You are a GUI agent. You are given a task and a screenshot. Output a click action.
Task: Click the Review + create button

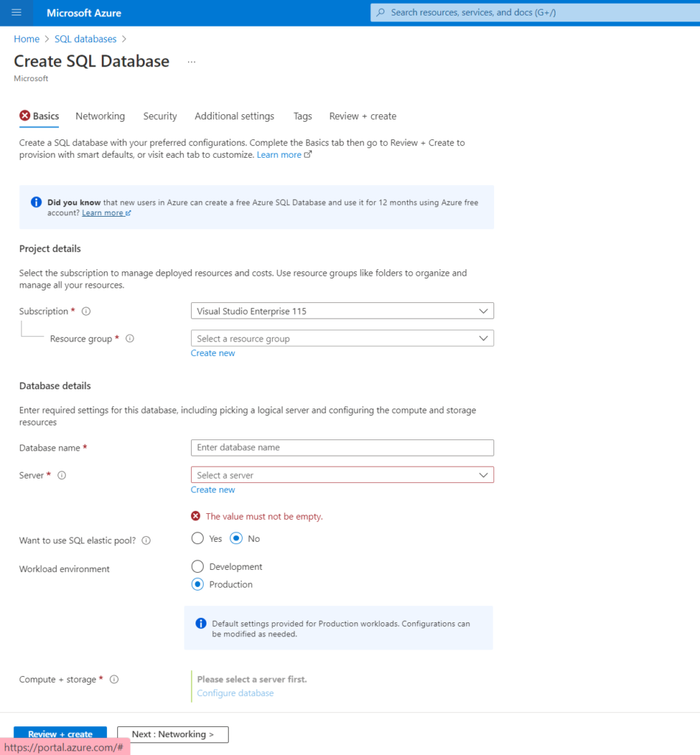click(60, 734)
